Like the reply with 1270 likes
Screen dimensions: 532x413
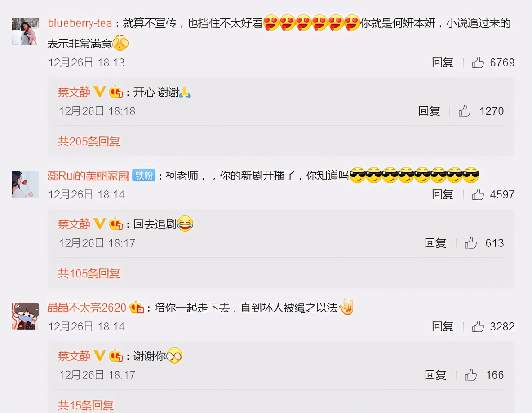(465, 111)
